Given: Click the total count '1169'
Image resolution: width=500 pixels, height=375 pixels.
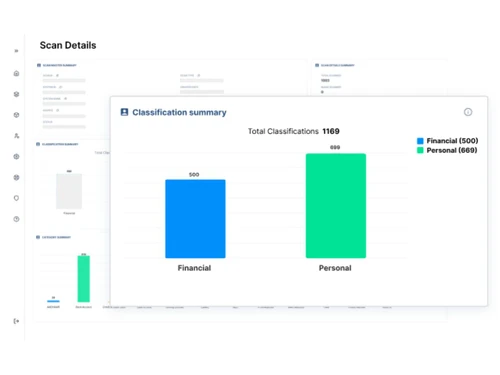Looking at the screenshot, I should point(331,131).
